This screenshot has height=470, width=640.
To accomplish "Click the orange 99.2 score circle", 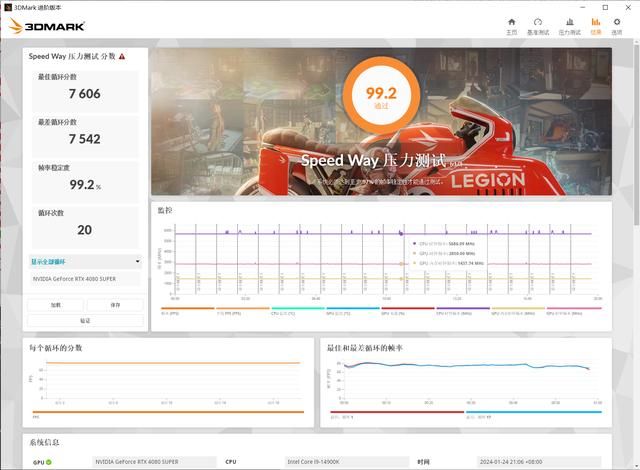I will click(x=381, y=95).
